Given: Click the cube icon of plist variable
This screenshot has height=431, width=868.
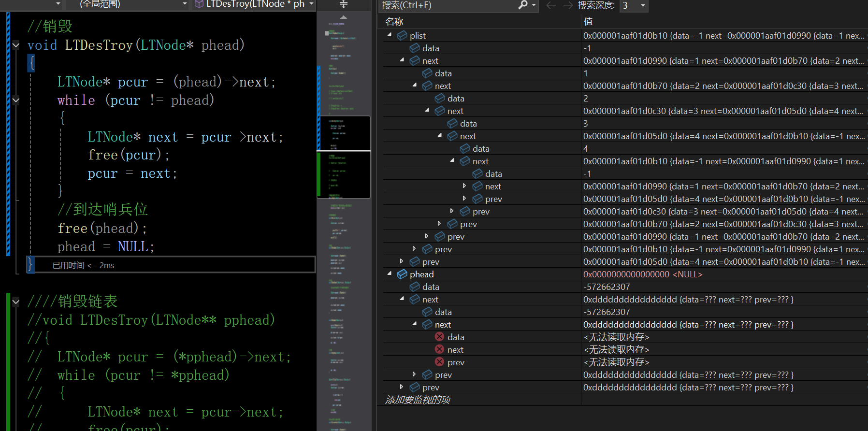Looking at the screenshot, I should [402, 36].
